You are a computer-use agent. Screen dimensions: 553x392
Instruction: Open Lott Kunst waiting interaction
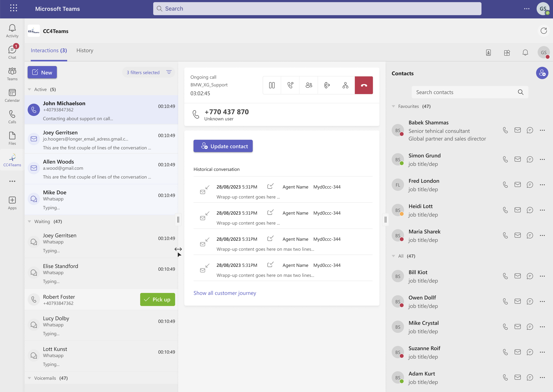(101, 356)
